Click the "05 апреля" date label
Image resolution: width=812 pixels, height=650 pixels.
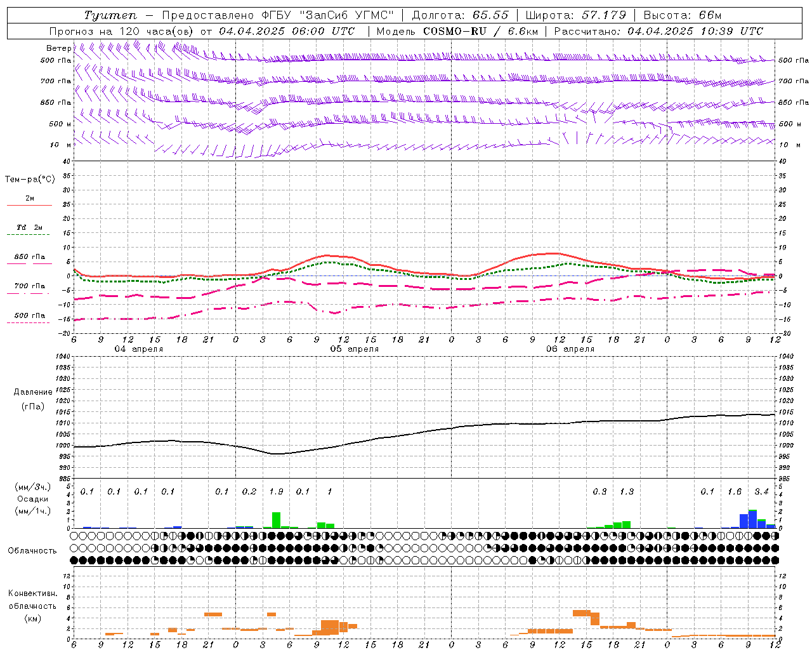(x=354, y=349)
